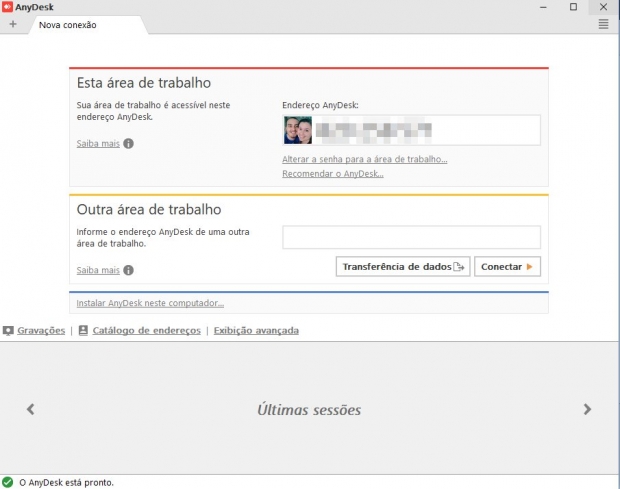Click the blurred AnyDesk address field
The height and width of the screenshot is (489, 620).
click(411, 130)
